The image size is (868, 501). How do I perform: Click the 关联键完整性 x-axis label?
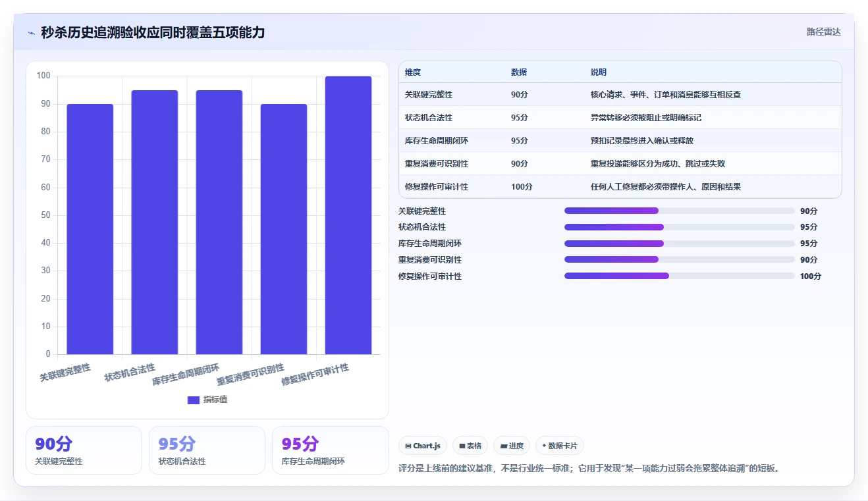click(65, 373)
